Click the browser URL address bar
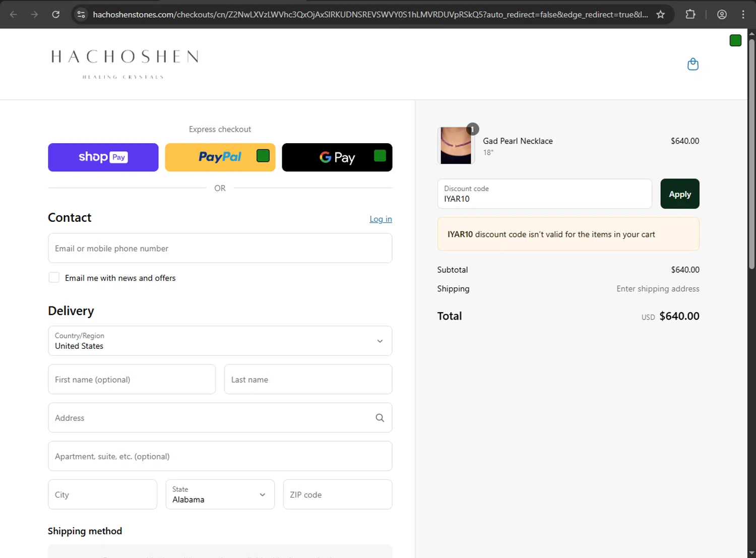Screen dimensions: 756x558 (x=370, y=14)
